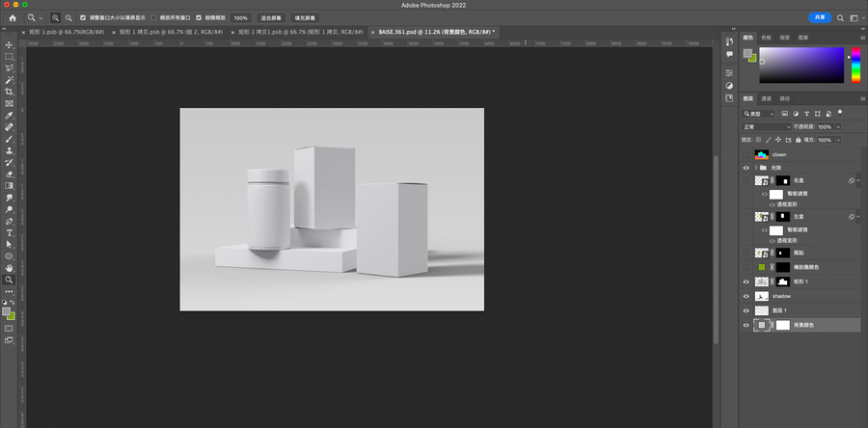Open the workspace switcher dropdown
The image size is (868, 428).
(x=855, y=17)
